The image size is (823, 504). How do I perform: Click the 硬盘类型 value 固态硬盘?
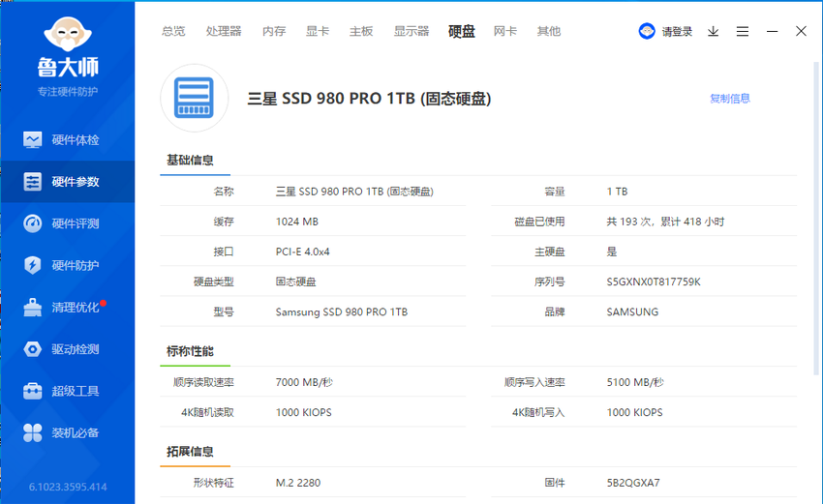click(x=296, y=282)
